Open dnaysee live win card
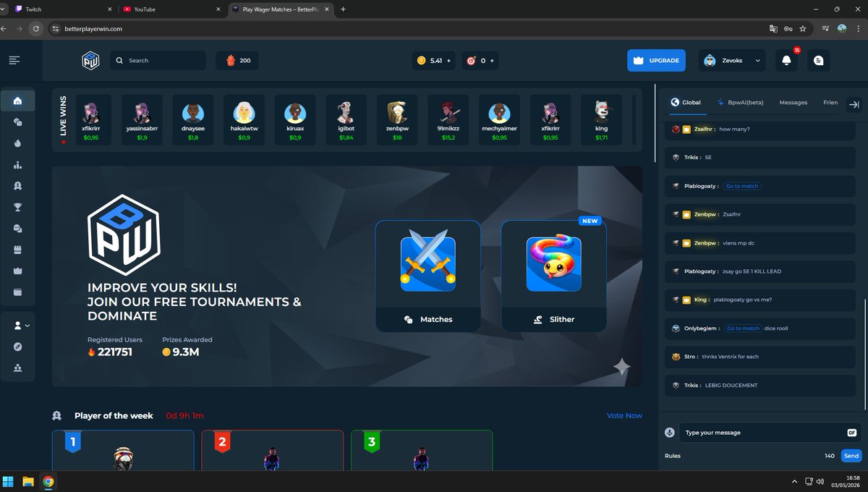This screenshot has width=868, height=492. pyautogui.click(x=193, y=119)
